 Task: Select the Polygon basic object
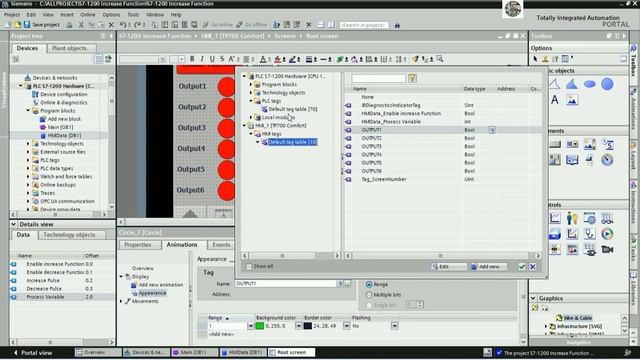pos(572,84)
